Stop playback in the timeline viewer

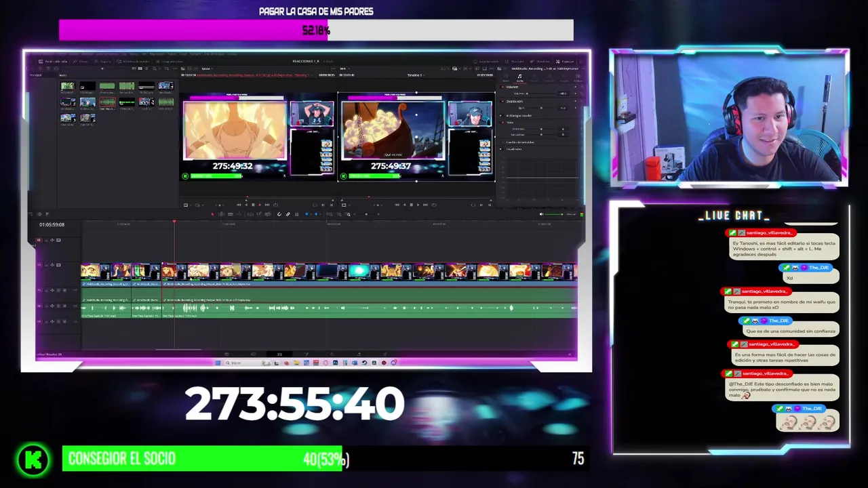click(x=412, y=205)
